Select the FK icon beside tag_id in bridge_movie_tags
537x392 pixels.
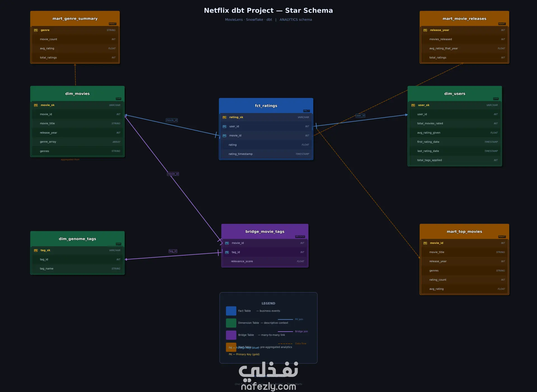[x=227, y=252]
